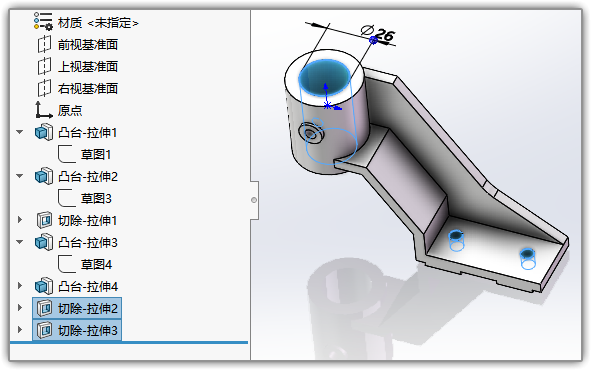Image resolution: width=591 pixels, height=370 pixels.
Task: Select the 草图1 label
Action: 96,154
